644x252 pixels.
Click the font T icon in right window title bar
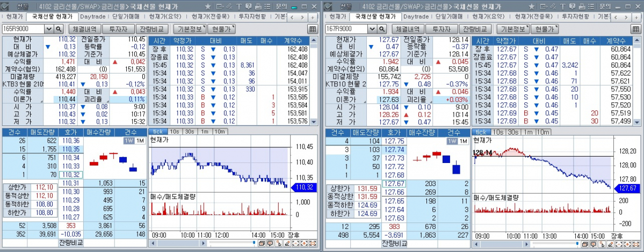(x=562, y=6)
